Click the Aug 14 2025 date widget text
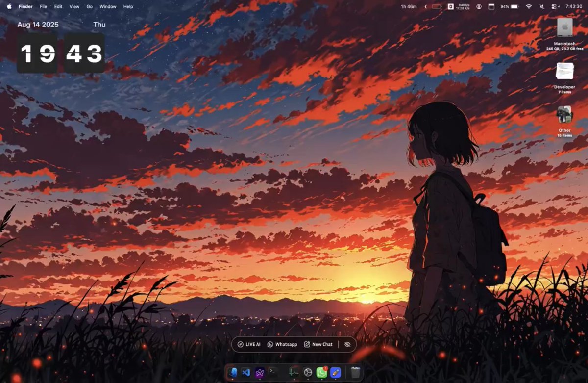This screenshot has width=588, height=383. point(38,25)
